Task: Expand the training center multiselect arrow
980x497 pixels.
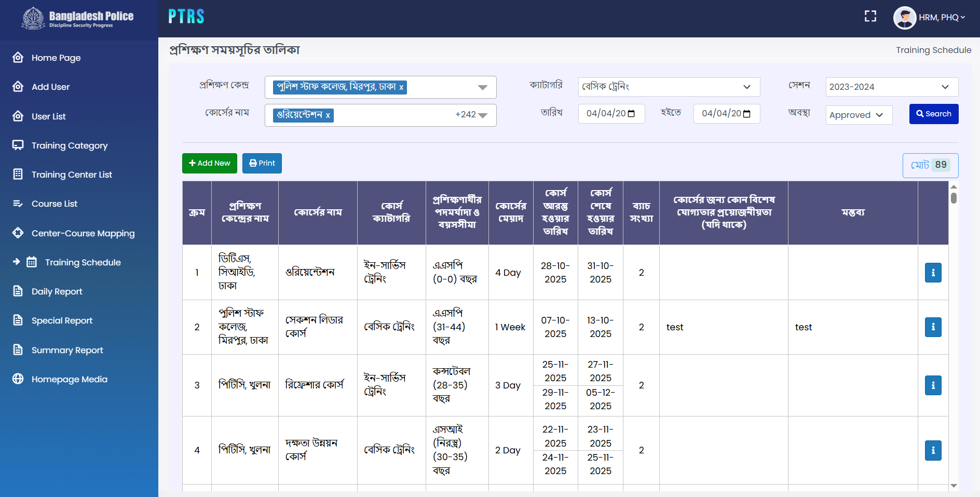Action: (x=482, y=87)
